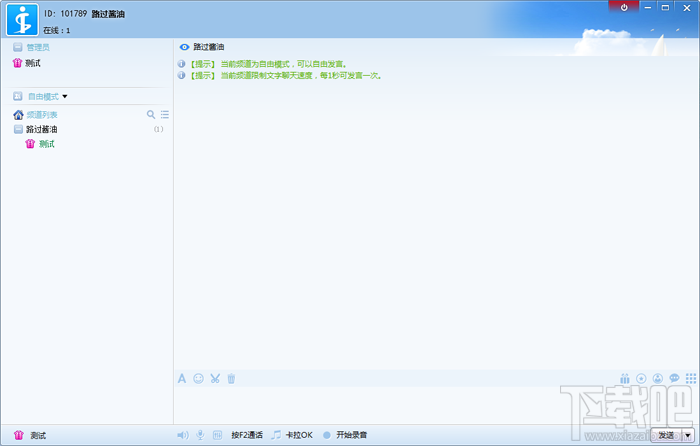Open the apps grid icon

click(x=691, y=379)
